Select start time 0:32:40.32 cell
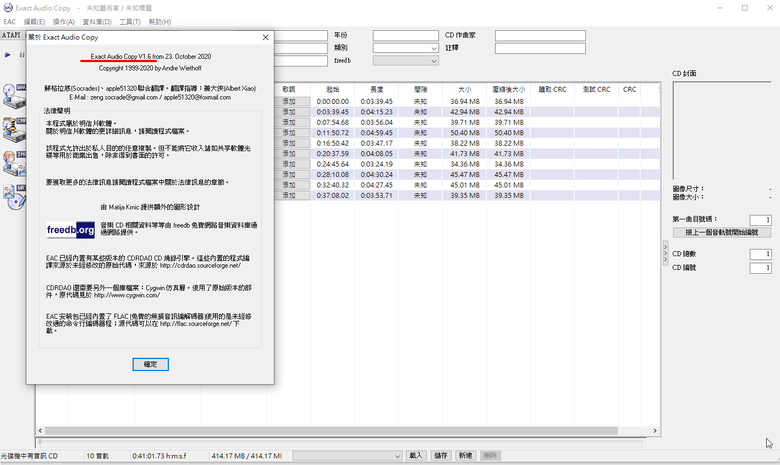 [333, 185]
